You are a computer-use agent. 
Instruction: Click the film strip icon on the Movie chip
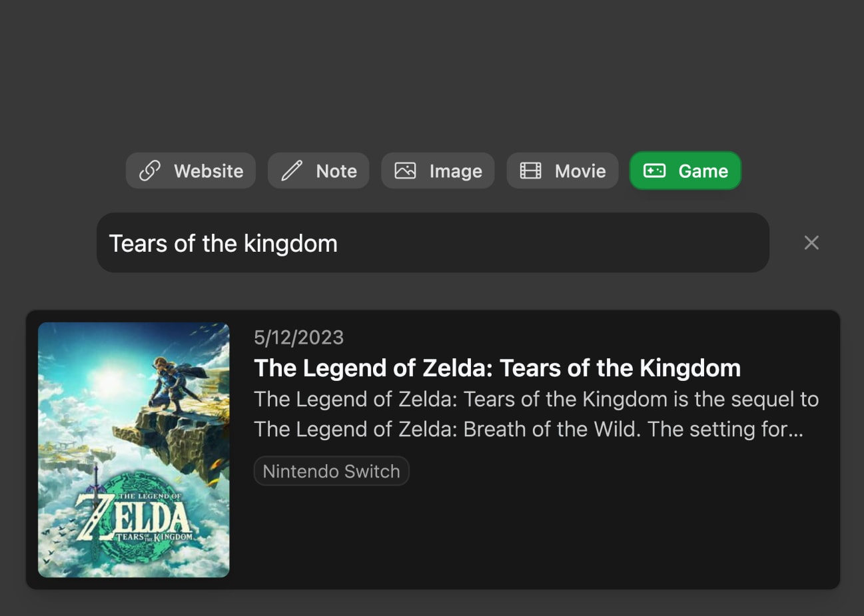click(530, 171)
